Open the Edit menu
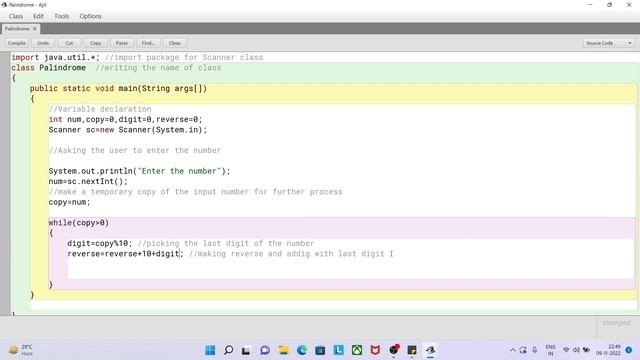Viewport: 640px width, 360px height. (x=38, y=16)
